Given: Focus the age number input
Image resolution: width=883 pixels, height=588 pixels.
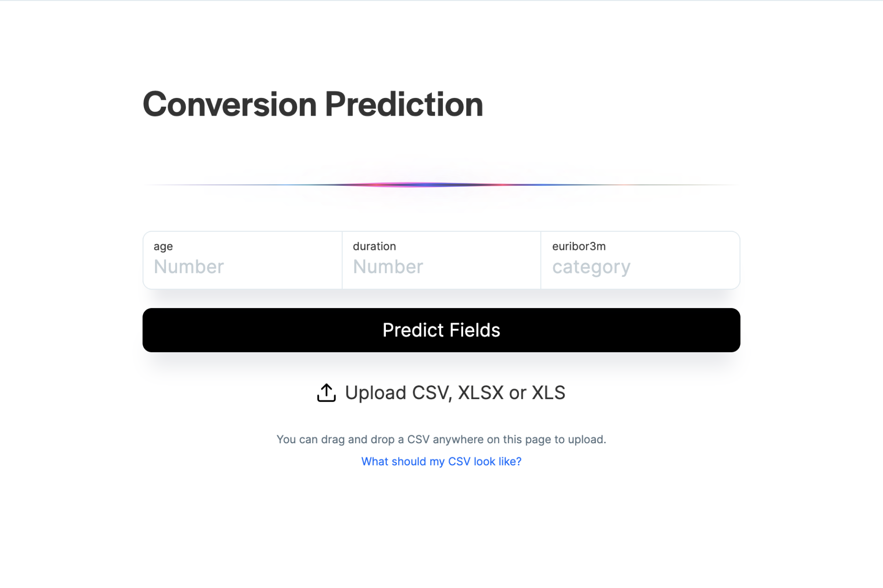Looking at the screenshot, I should tap(242, 267).
